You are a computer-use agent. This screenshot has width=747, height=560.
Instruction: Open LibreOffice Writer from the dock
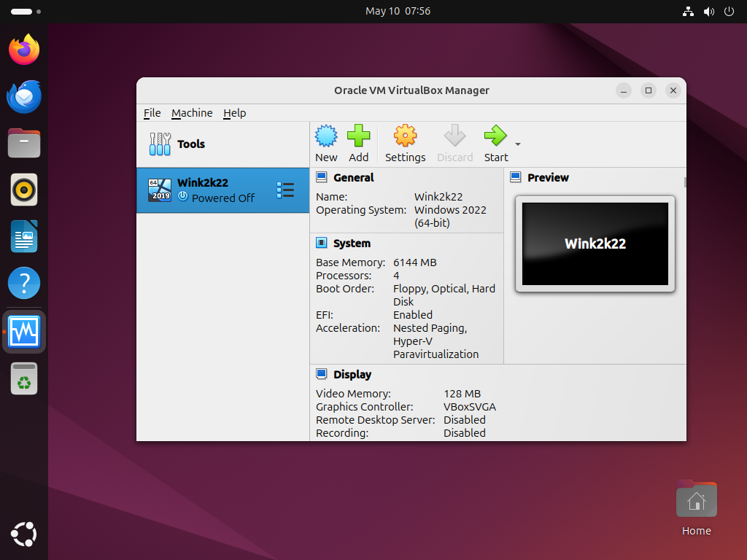(x=24, y=236)
